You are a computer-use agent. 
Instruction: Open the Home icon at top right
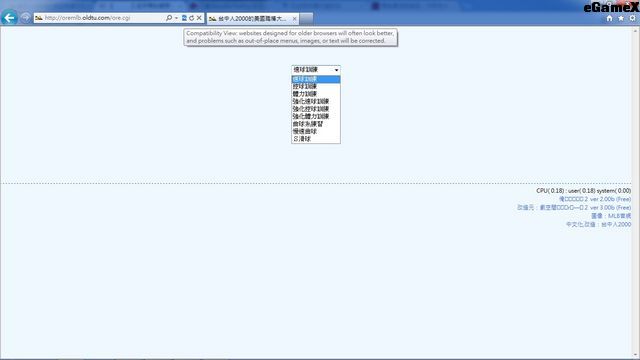click(x=609, y=18)
